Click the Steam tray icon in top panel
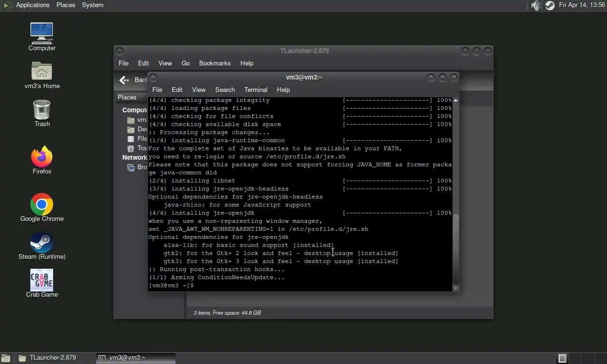 point(550,5)
